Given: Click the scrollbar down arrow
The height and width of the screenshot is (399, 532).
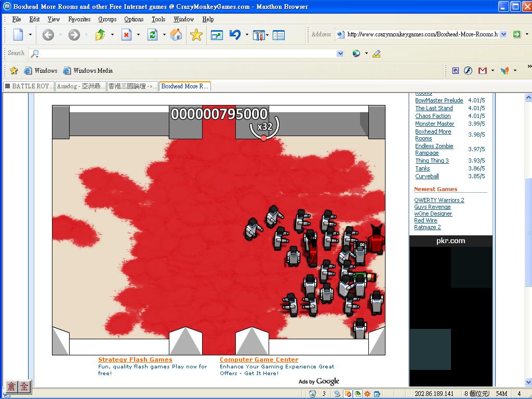Looking at the screenshot, I should [528, 382].
